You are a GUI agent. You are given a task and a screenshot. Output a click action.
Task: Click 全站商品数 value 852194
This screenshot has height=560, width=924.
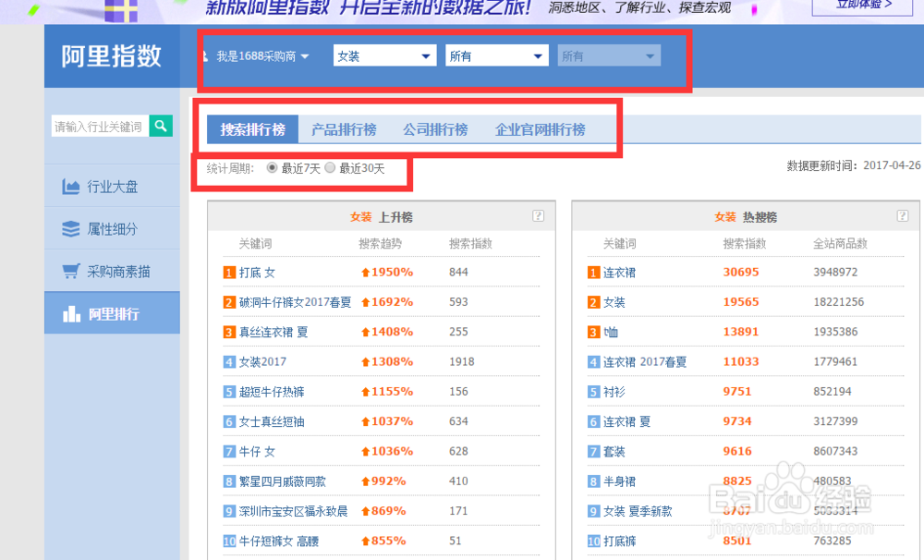(833, 392)
